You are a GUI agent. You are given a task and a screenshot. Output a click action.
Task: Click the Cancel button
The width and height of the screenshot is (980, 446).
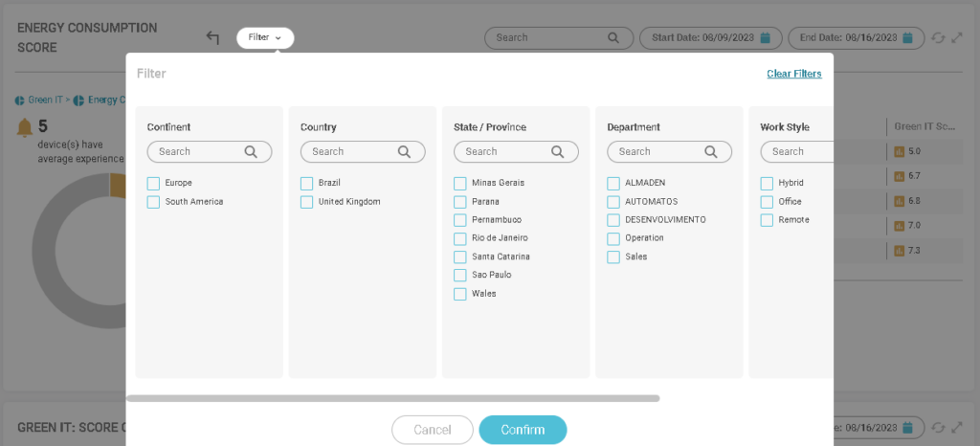click(x=433, y=430)
